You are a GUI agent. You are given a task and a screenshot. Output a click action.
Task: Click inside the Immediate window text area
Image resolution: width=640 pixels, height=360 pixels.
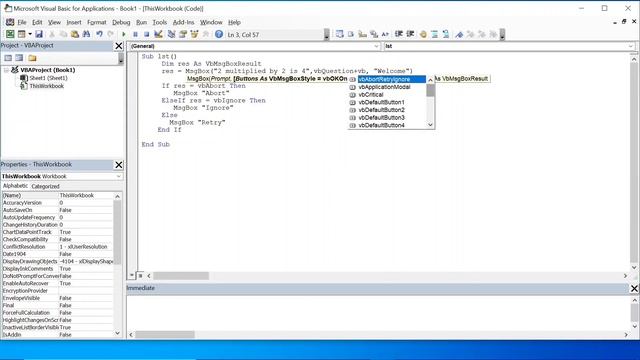tap(378, 312)
